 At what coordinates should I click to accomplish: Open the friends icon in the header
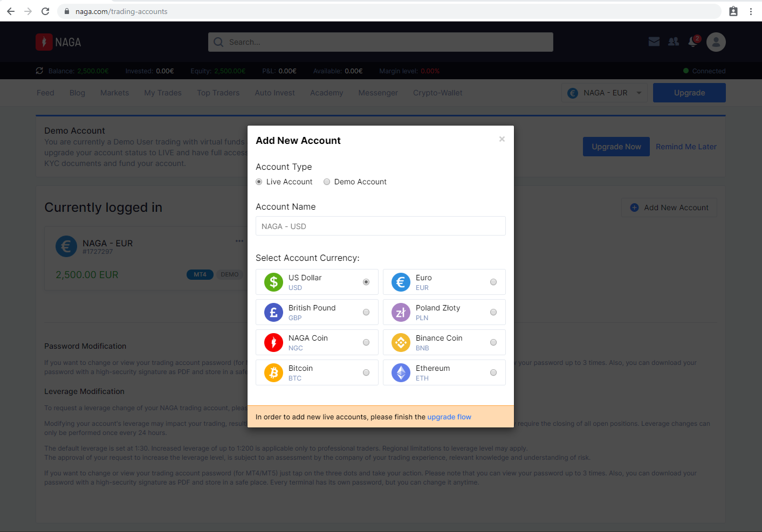(674, 42)
